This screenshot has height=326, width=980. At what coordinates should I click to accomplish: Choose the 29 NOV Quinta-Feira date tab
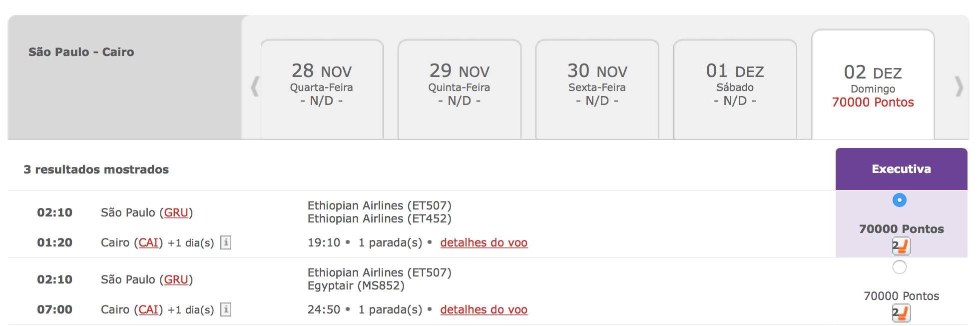[x=459, y=89]
